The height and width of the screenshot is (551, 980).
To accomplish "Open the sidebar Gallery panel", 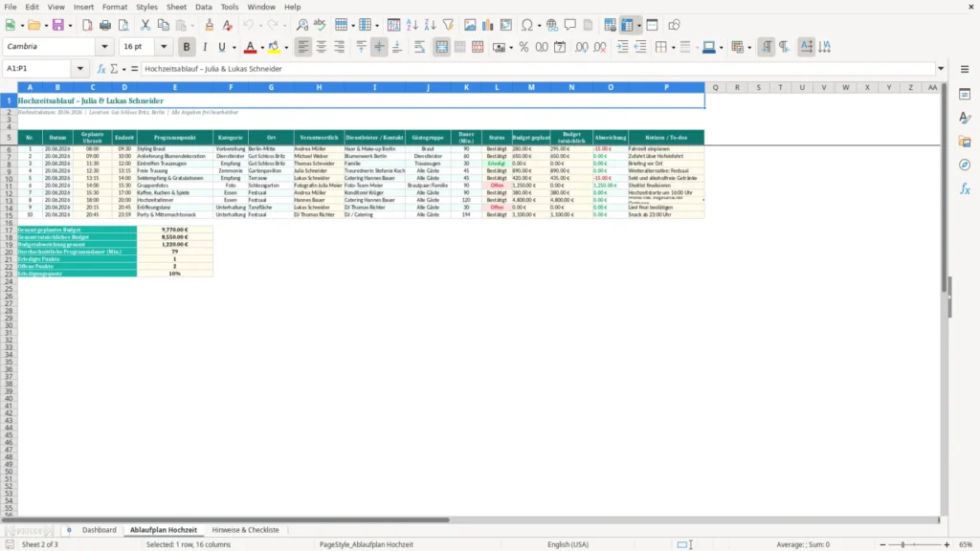I will tap(965, 142).
